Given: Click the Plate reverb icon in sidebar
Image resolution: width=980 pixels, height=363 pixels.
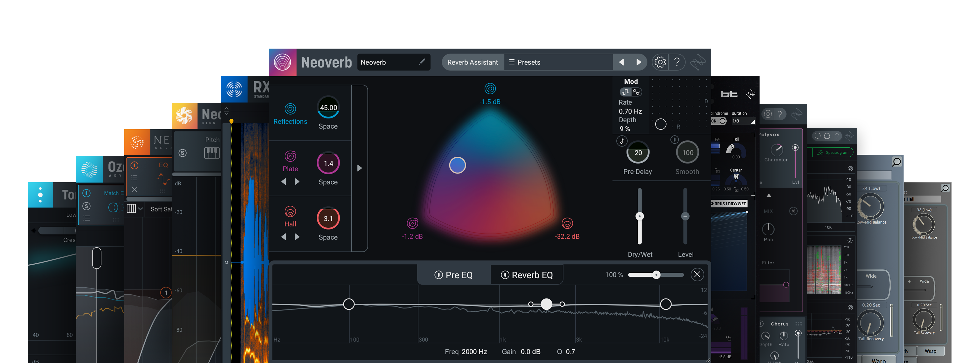Looking at the screenshot, I should [290, 156].
